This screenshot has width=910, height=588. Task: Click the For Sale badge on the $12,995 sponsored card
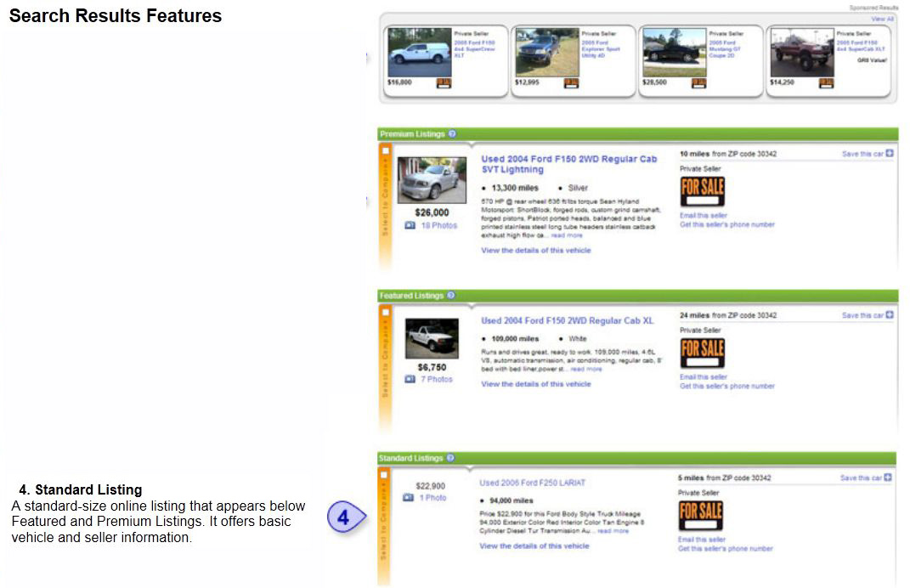pos(571,83)
